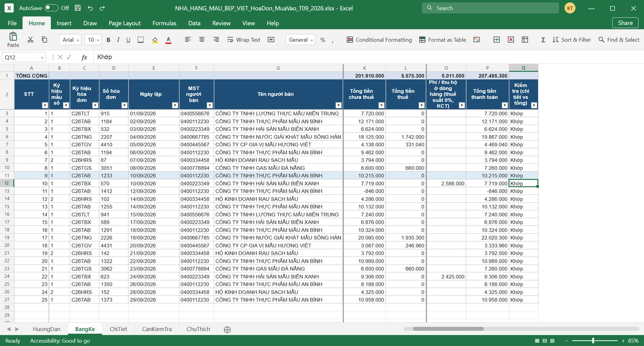The image size is (644, 346).
Task: Open the filter dropdown for Tên người bán
Action: [338, 105]
